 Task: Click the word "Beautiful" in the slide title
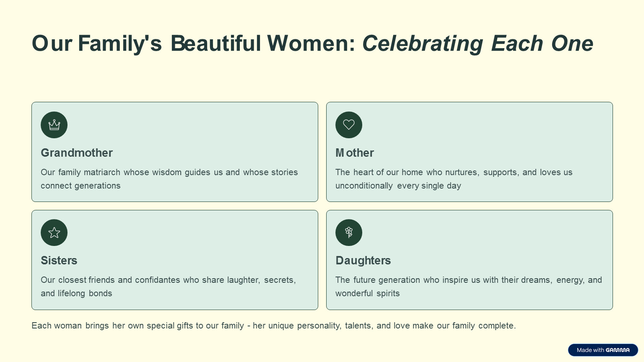pos(216,44)
